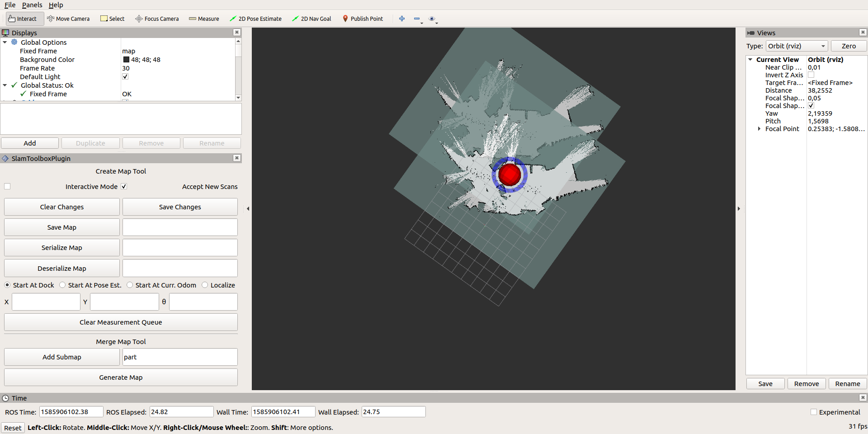
Task: Open the view Type dropdown
Action: pyautogui.click(x=797, y=46)
